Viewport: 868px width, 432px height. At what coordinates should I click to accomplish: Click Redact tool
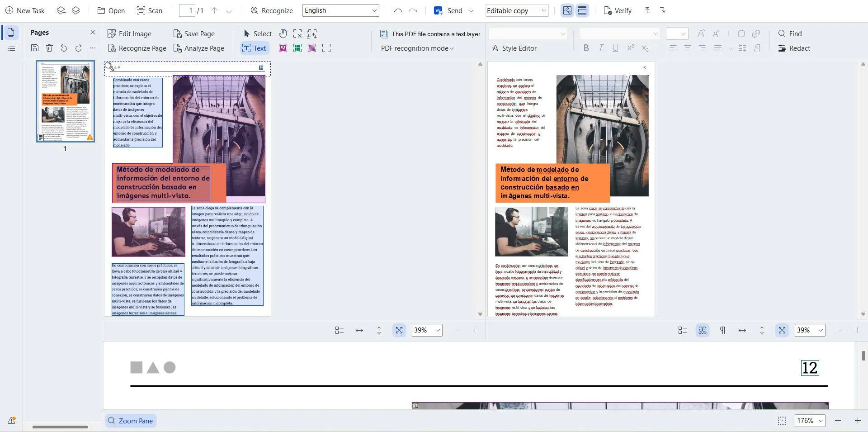coord(794,48)
